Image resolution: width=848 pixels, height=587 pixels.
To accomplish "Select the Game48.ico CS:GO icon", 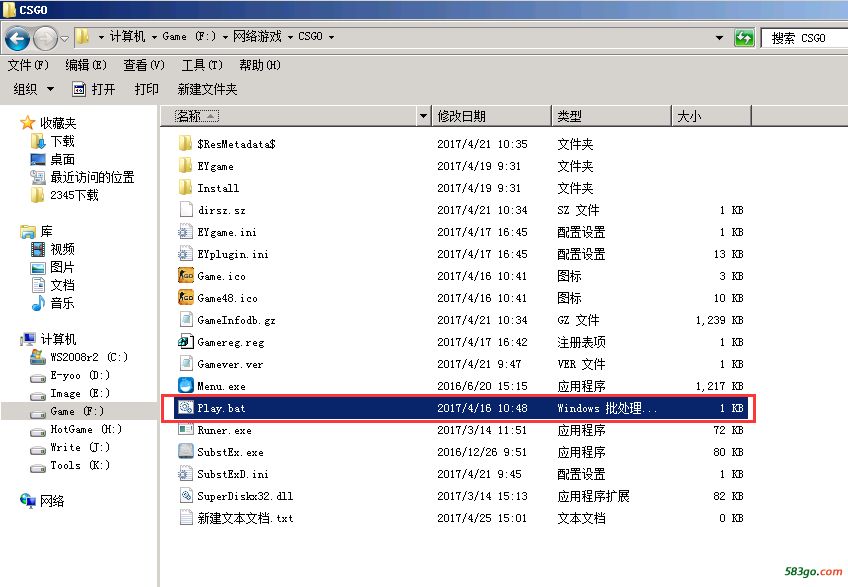I will click(x=186, y=298).
